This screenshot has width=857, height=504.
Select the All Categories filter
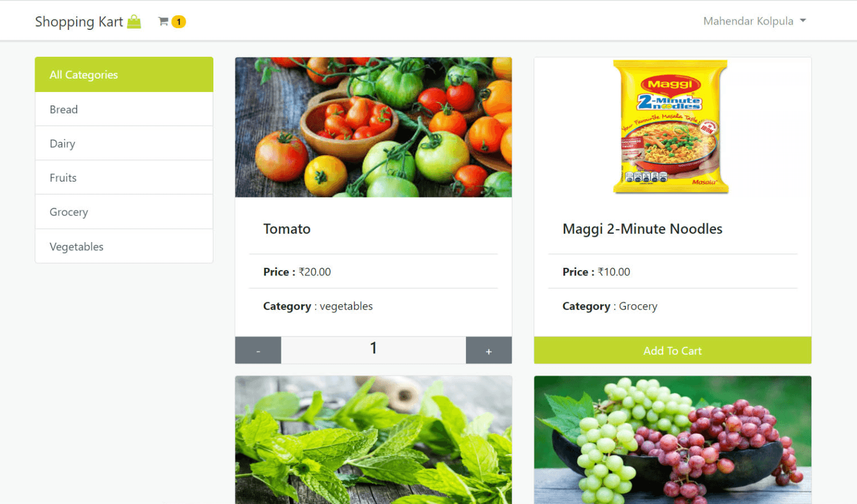[x=124, y=74]
